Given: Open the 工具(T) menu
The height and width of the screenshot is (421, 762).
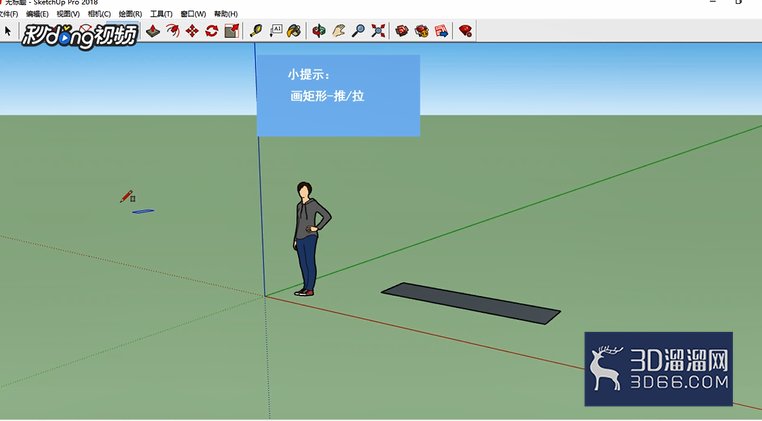Looking at the screenshot, I should [161, 14].
